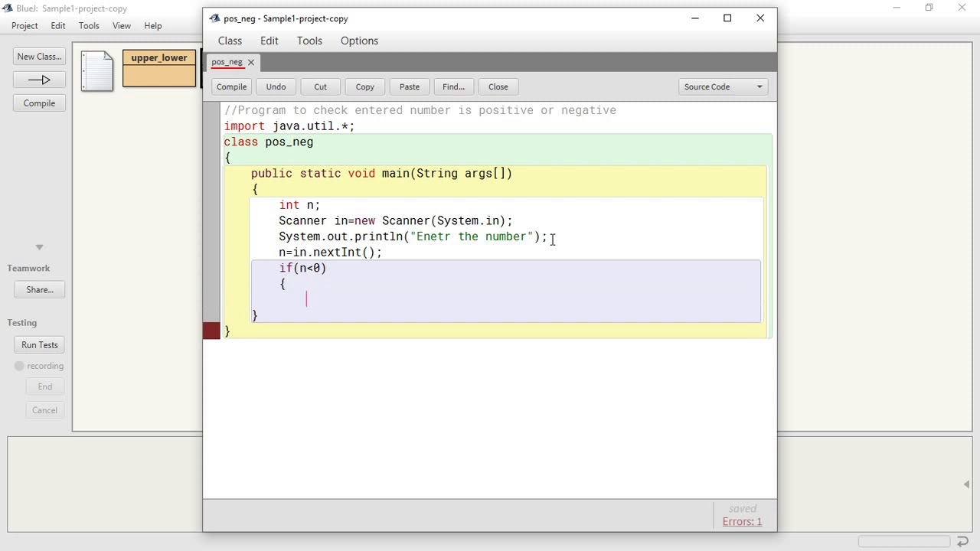Click the Errors: 1 link
Screen dimensions: 980x551
click(742, 521)
